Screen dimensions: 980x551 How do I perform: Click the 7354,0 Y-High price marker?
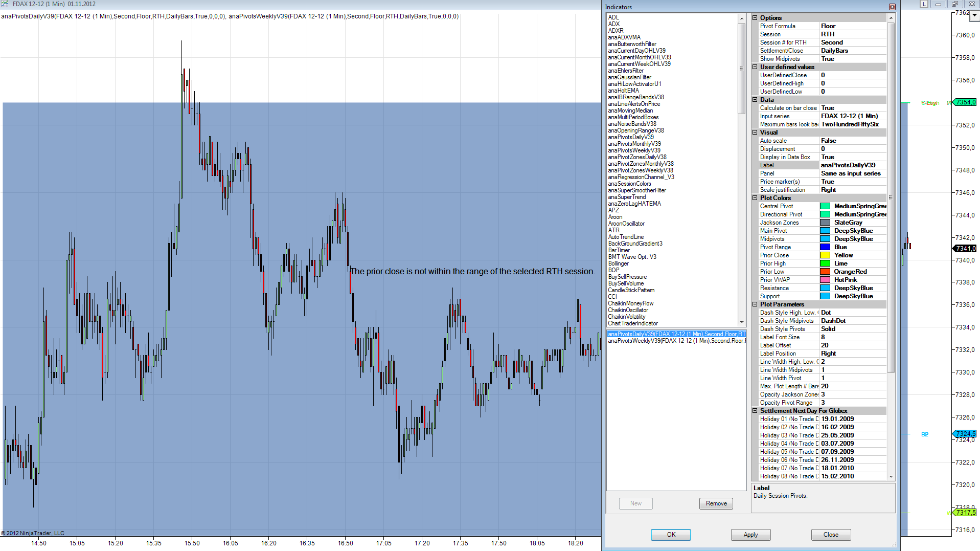(965, 102)
